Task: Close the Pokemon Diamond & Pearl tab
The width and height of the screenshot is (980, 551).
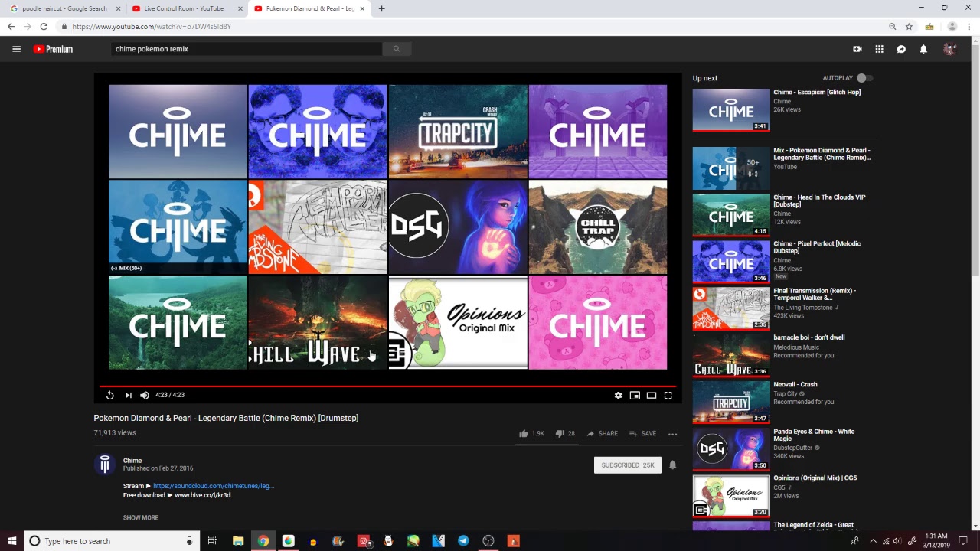Action: [361, 8]
